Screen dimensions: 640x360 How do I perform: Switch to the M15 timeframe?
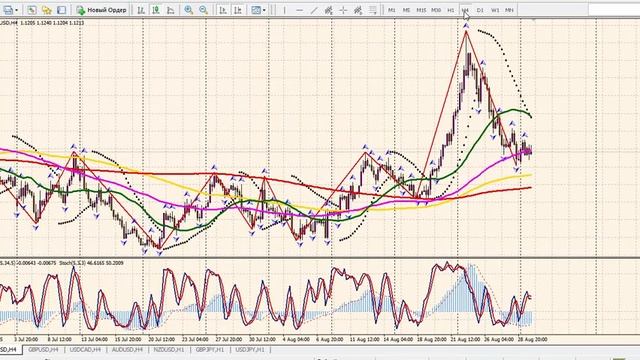(421, 10)
